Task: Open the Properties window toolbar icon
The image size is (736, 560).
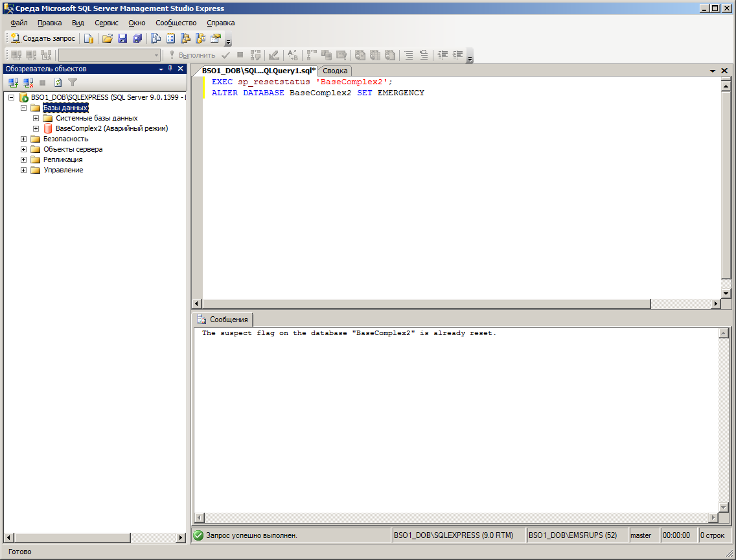Action: 216,38
